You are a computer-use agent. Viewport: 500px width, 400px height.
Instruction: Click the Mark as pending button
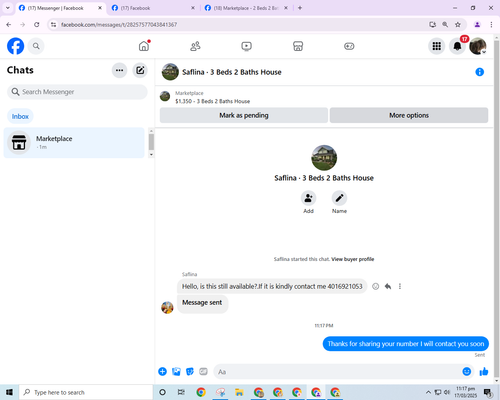[244, 115]
